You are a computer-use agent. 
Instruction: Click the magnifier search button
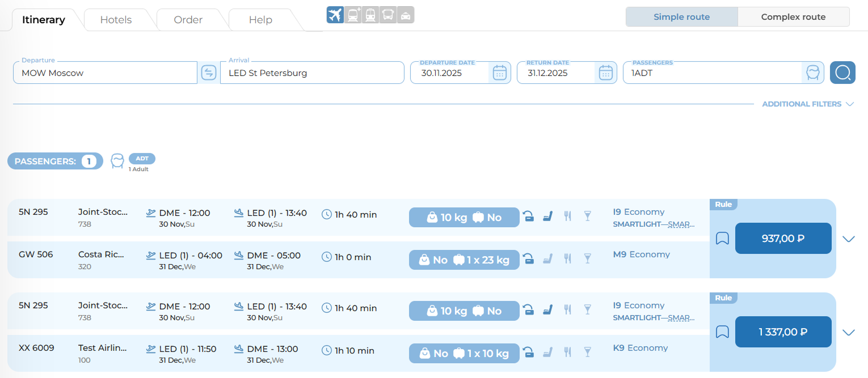coord(842,73)
